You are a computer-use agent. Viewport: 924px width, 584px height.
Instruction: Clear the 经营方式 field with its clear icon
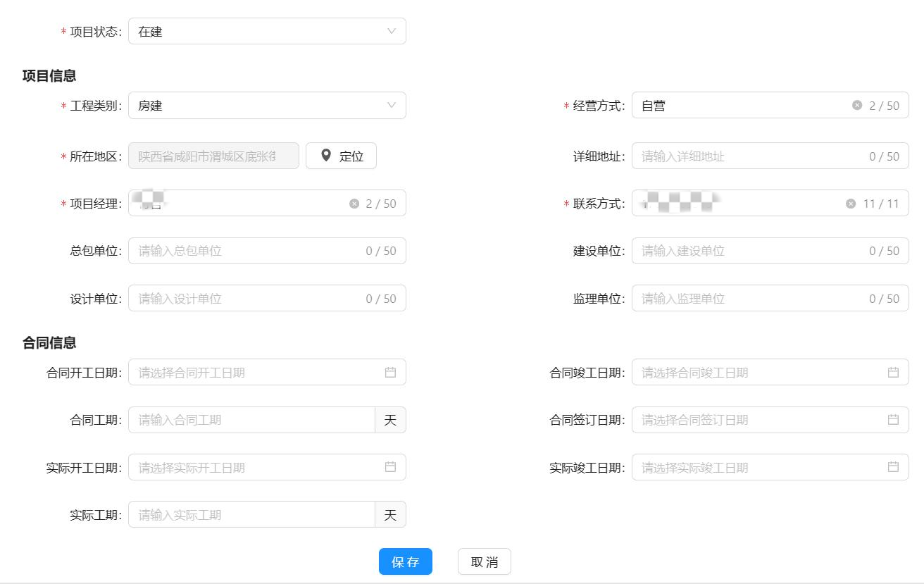[x=857, y=106]
